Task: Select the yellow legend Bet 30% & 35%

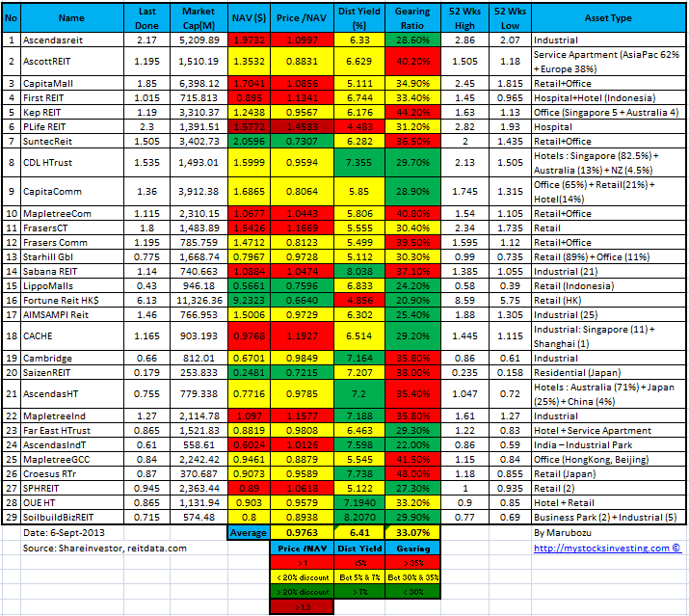Action: (x=412, y=577)
